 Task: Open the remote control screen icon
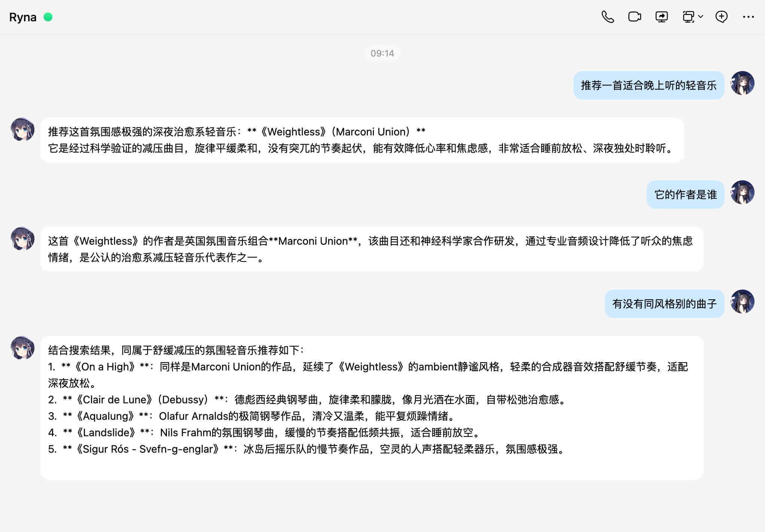[688, 17]
